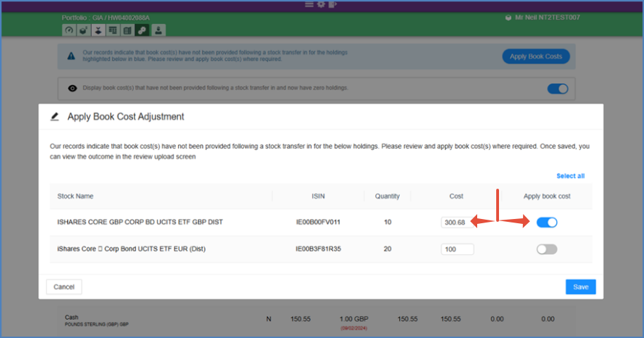The height and width of the screenshot is (338, 644).
Task: Click the Cost column header
Action: pyautogui.click(x=456, y=196)
